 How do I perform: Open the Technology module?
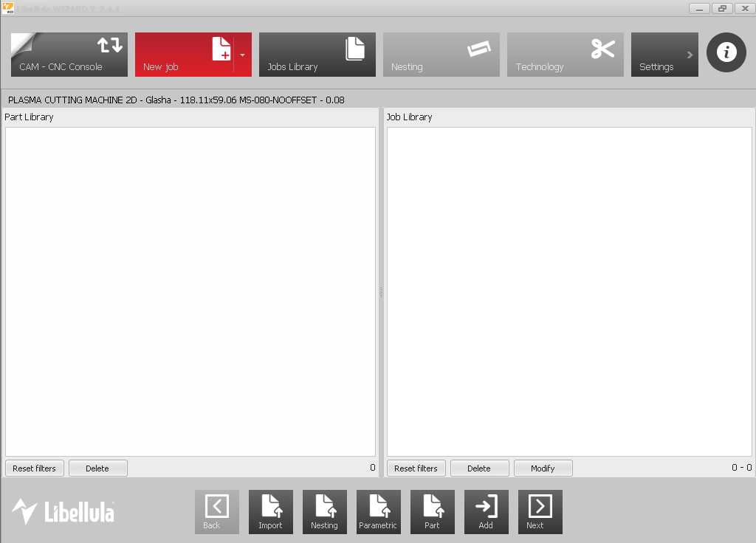click(x=565, y=54)
